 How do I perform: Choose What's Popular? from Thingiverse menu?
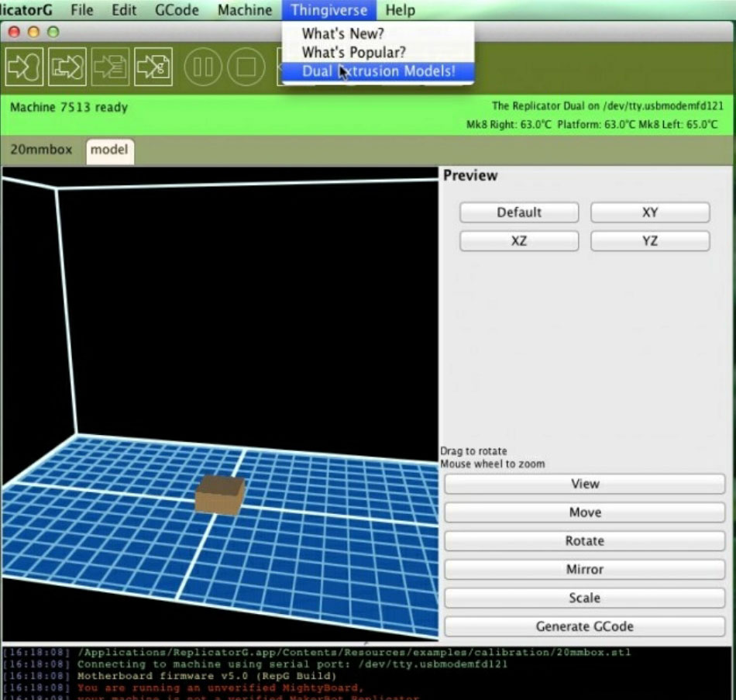coord(353,53)
